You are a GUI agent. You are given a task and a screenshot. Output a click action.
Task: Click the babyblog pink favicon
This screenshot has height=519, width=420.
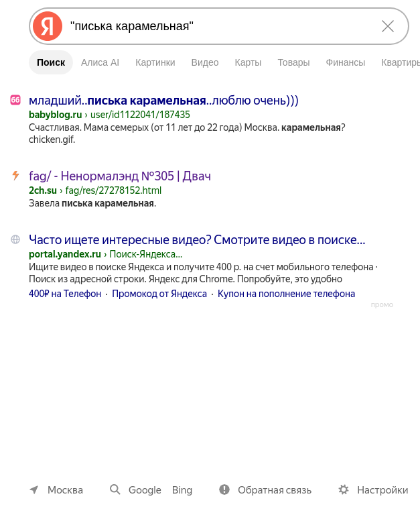(15, 100)
